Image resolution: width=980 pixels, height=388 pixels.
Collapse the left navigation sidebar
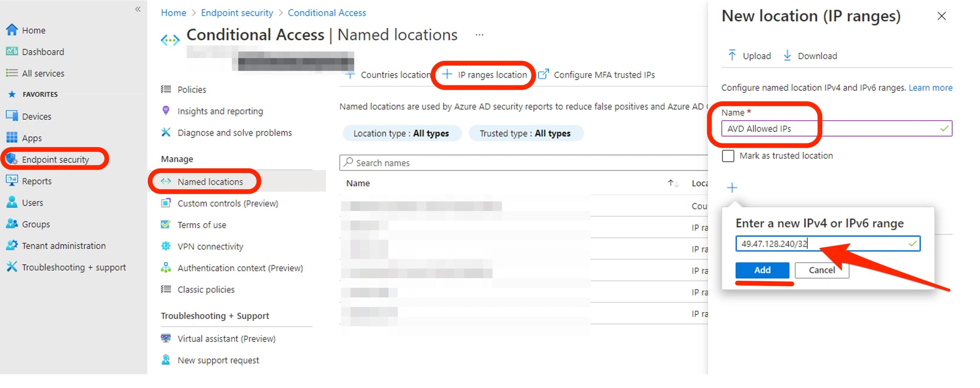click(137, 9)
